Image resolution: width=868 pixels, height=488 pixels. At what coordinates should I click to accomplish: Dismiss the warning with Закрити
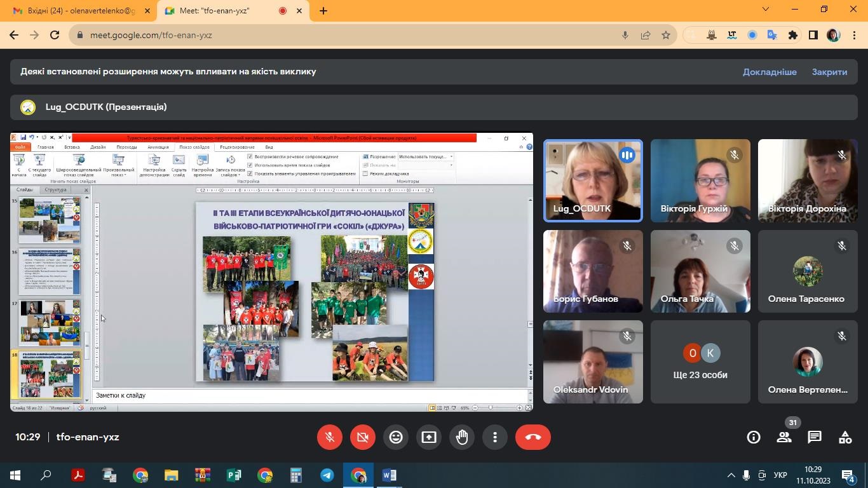point(829,72)
